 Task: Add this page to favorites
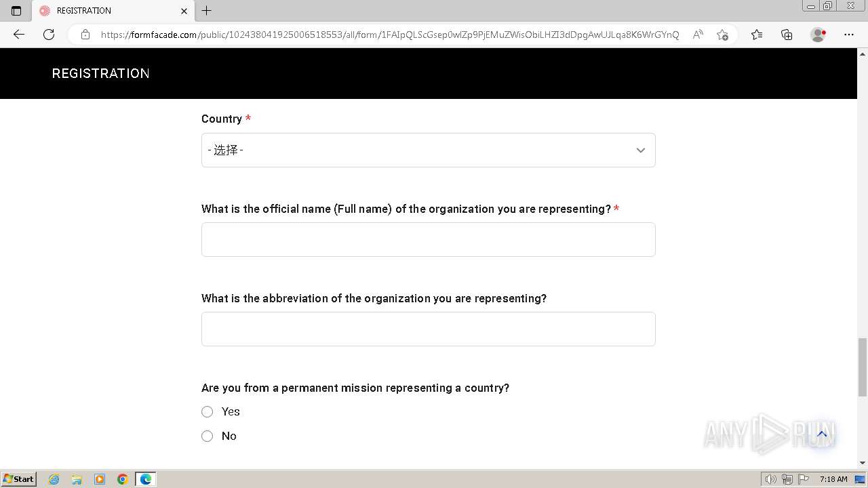pos(722,35)
